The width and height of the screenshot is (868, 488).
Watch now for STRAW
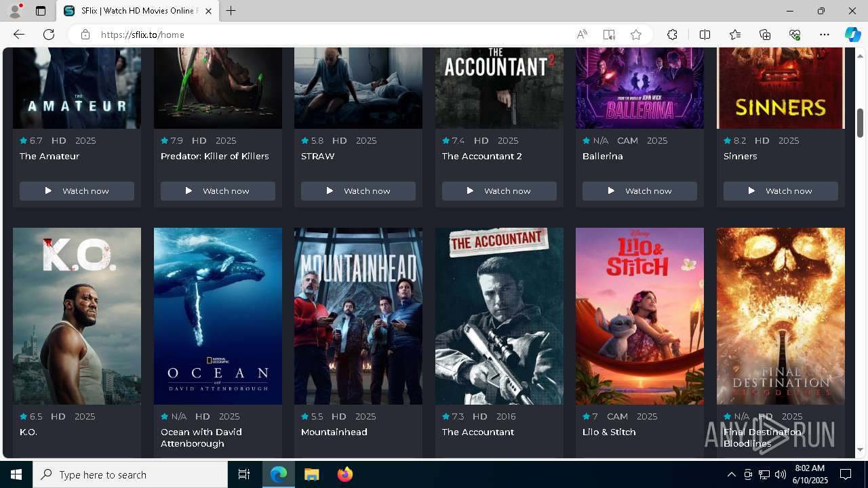358,191
